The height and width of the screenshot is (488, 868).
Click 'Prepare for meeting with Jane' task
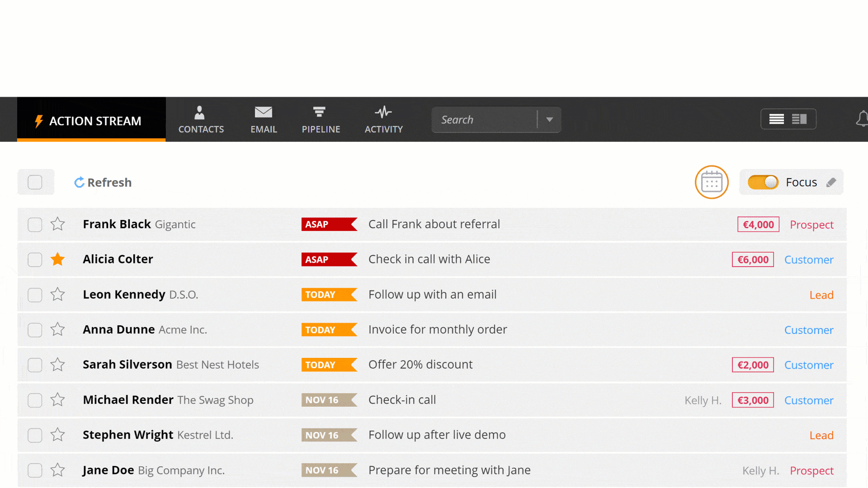coord(449,470)
